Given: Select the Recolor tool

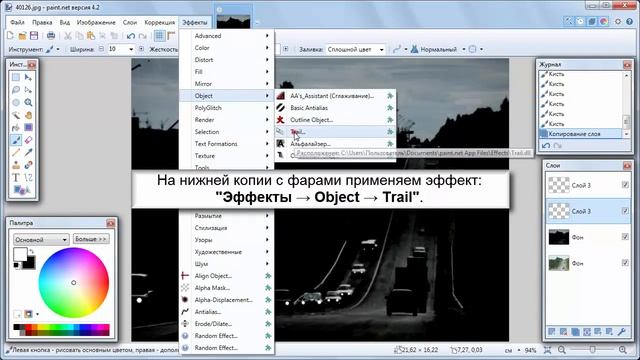Looking at the screenshot, I should (x=28, y=165).
